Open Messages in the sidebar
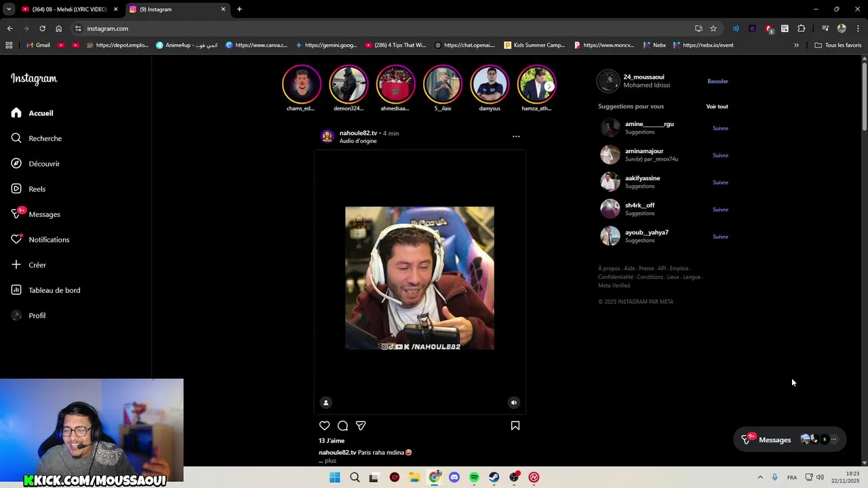The width and height of the screenshot is (868, 488). pos(36,214)
